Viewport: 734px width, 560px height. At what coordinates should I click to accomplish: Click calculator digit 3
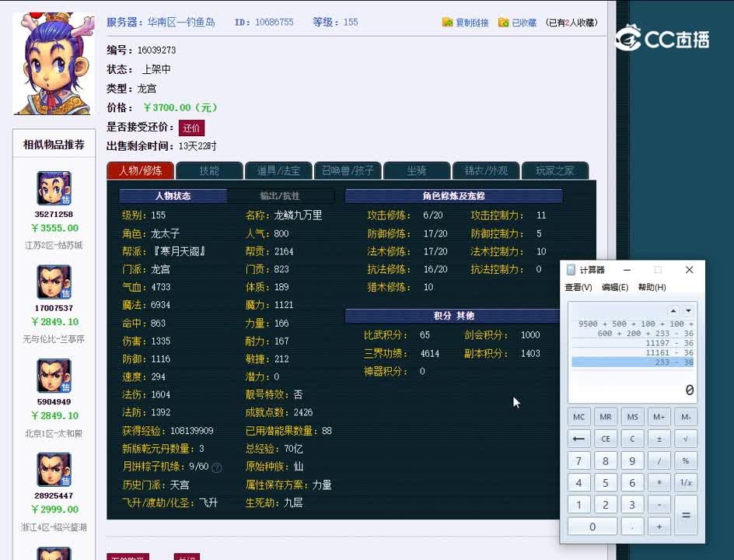632,505
